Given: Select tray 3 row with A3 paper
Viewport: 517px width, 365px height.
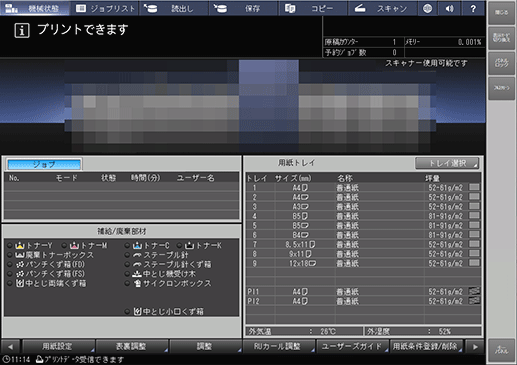Looking at the screenshot, I should click(x=363, y=206).
